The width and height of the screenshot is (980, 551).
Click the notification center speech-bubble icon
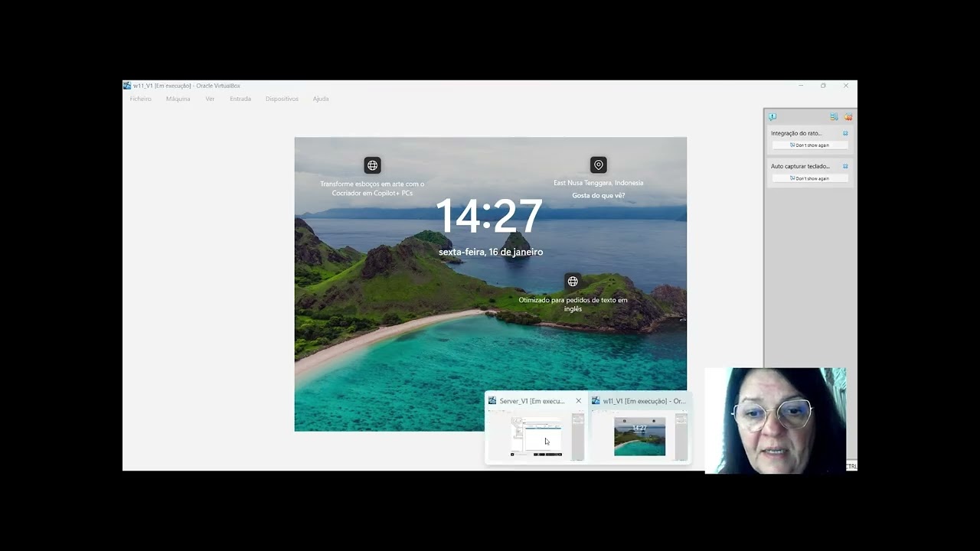[x=773, y=117]
